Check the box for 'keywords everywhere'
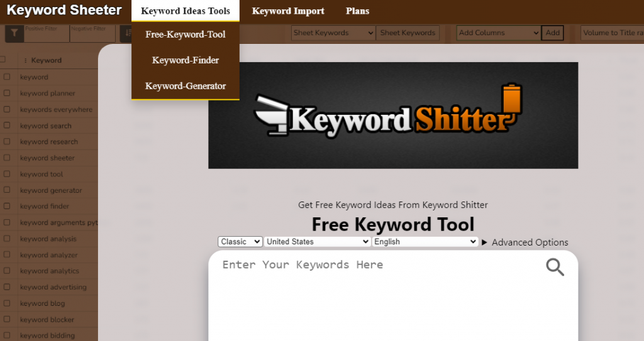The width and height of the screenshot is (644, 341). (x=7, y=109)
